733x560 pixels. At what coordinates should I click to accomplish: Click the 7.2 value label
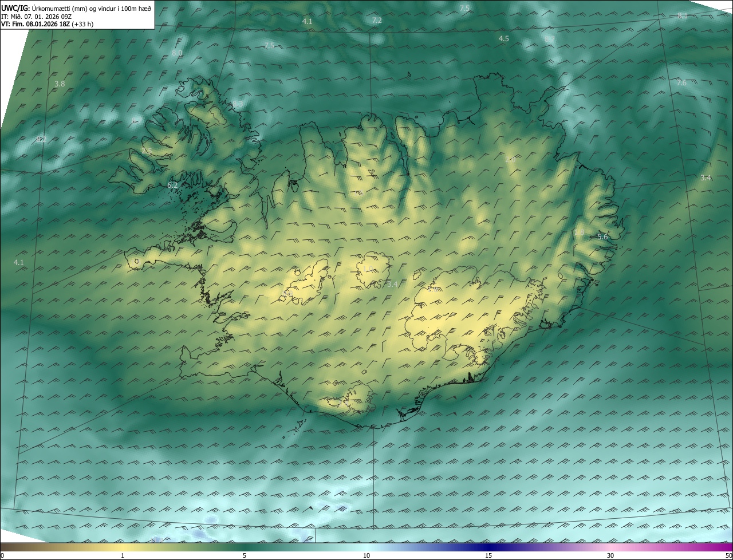[377, 20]
